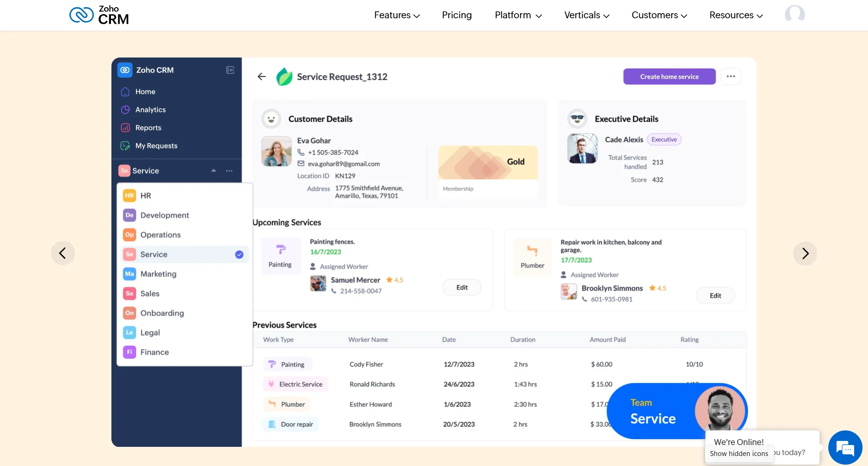Open the Resources dropdown menu
Screen dimensions: 868x466
coord(735,15)
